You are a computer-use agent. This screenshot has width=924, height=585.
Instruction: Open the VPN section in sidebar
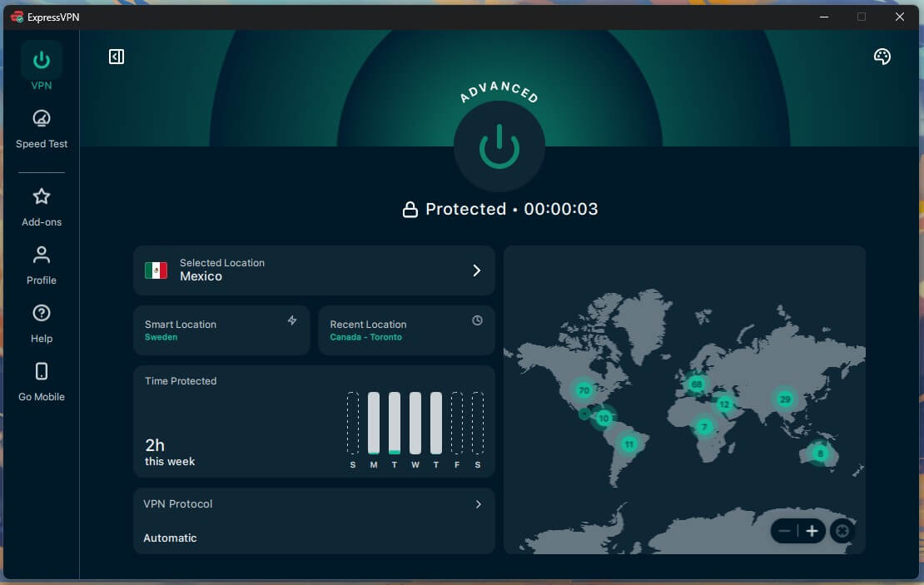[42, 67]
